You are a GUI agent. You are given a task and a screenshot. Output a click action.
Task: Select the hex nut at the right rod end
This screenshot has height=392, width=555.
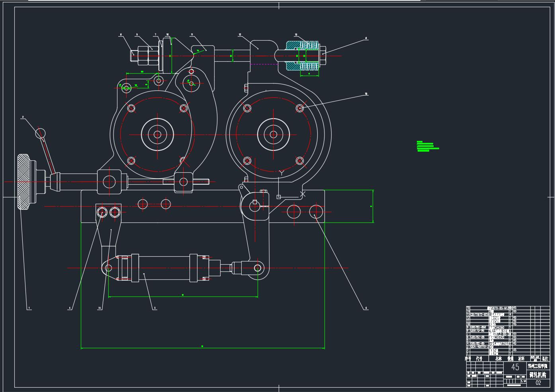(323, 55)
